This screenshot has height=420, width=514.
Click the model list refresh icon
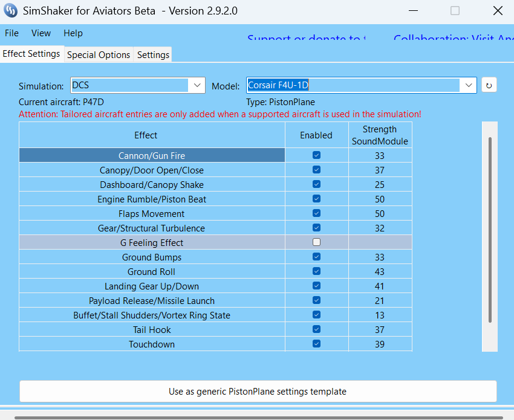[x=489, y=85]
